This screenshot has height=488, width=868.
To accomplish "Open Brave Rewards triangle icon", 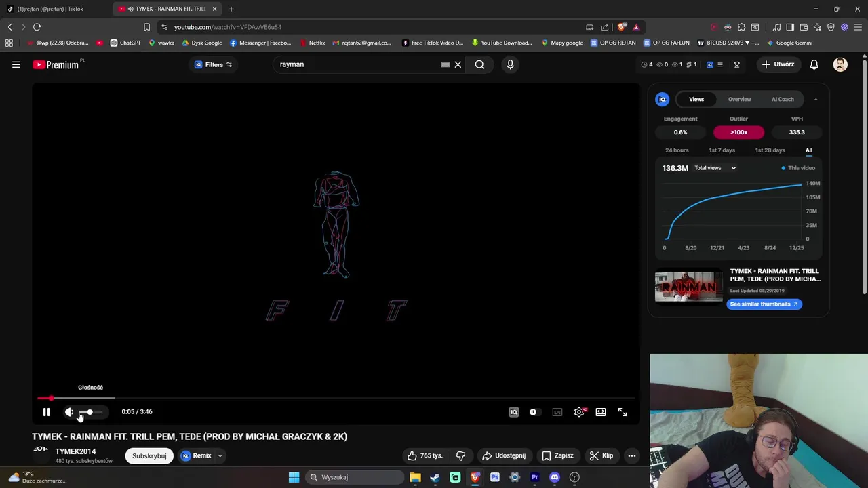I will tap(636, 27).
